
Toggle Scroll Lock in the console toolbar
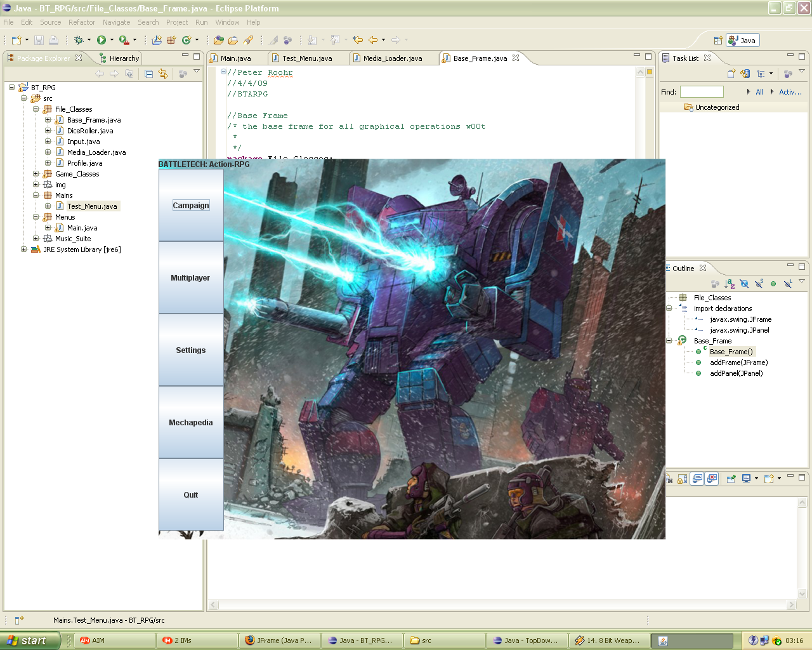683,479
